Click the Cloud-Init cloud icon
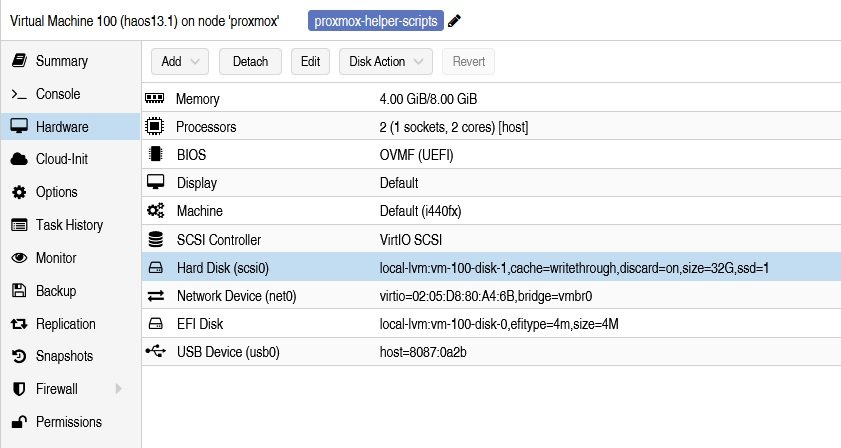 point(18,159)
